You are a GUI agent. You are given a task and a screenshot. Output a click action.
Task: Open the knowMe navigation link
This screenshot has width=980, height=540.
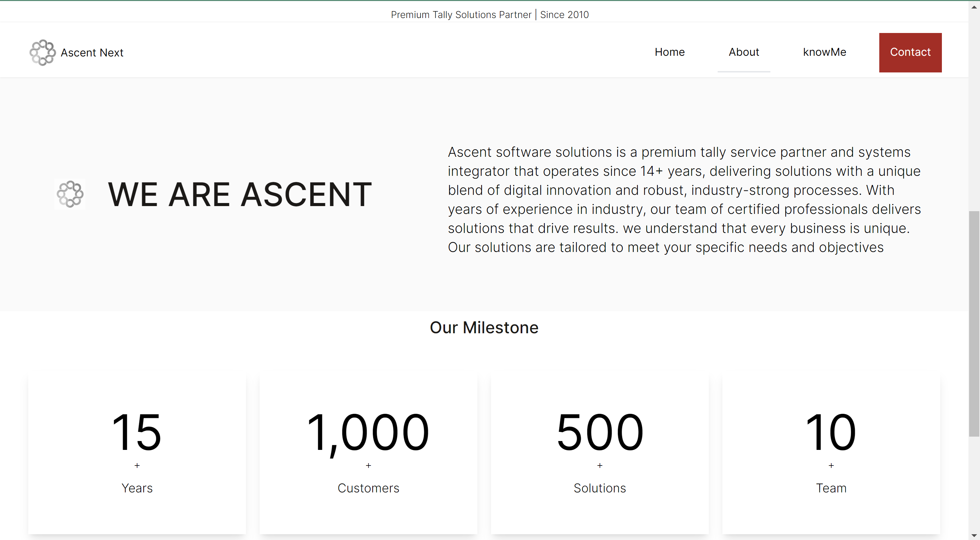[824, 52]
